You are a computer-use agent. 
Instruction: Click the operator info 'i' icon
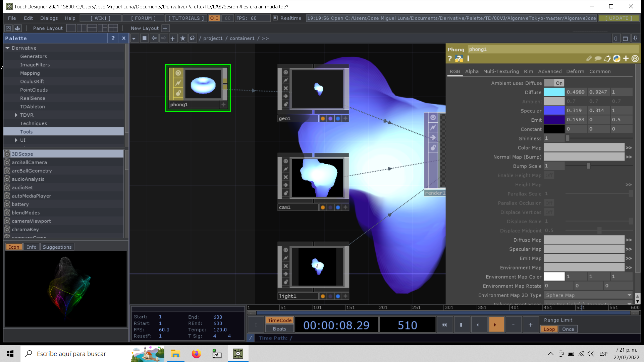pos(468,59)
